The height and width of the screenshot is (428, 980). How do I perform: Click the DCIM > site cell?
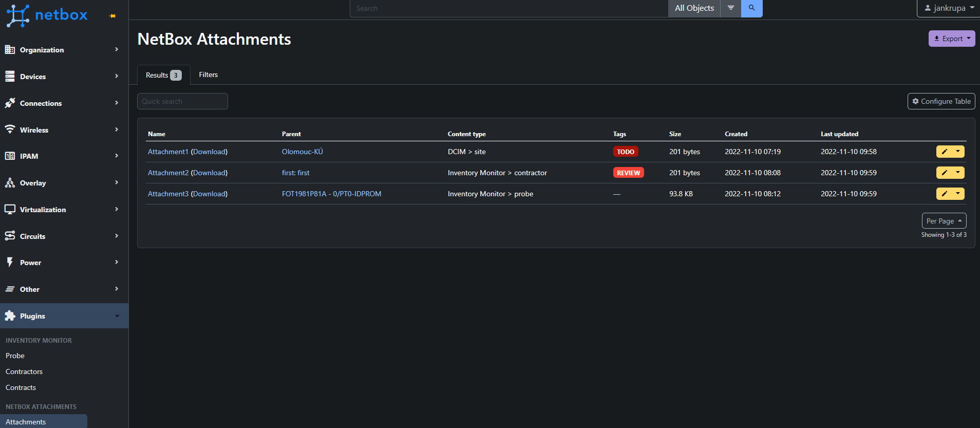click(x=466, y=152)
